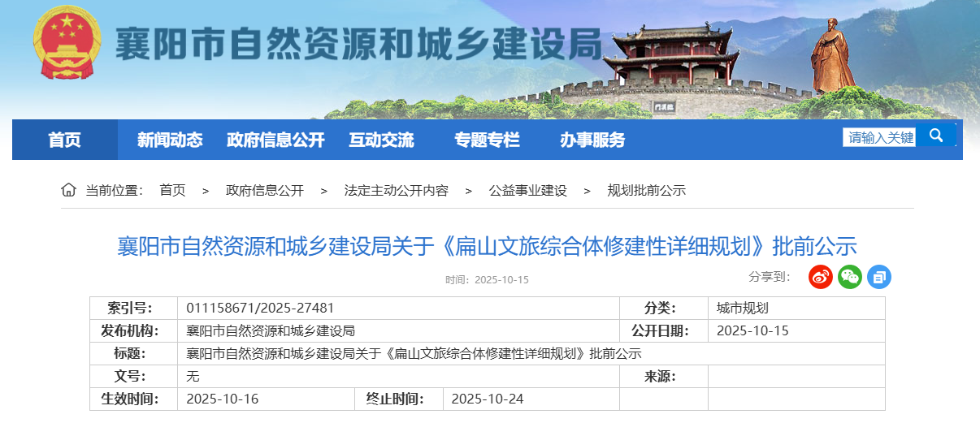Go to 专题专栏 section
Image resolution: width=980 pixels, height=423 pixels.
(x=487, y=140)
